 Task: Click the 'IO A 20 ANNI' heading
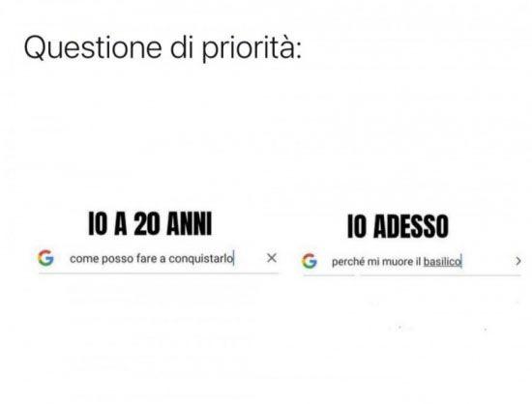point(150,223)
